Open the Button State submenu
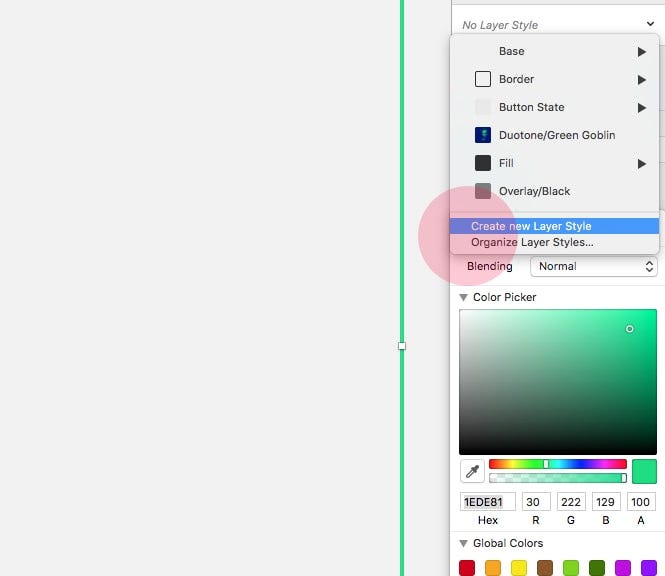 [554, 107]
